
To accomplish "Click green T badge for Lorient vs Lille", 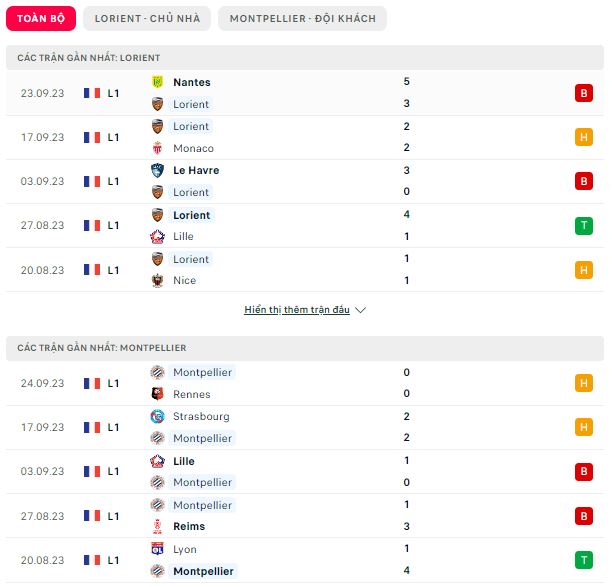I will coord(584,226).
